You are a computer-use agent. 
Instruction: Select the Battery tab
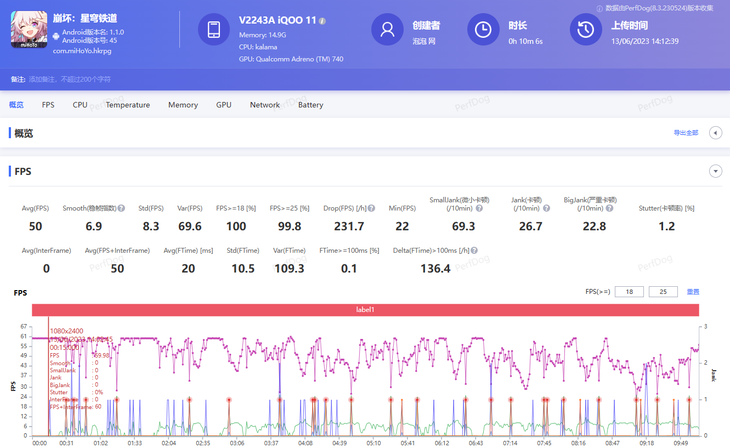coord(311,105)
